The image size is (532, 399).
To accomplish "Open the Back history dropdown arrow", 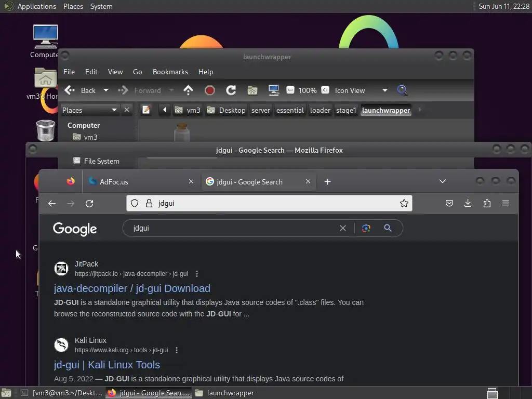I will [106, 90].
